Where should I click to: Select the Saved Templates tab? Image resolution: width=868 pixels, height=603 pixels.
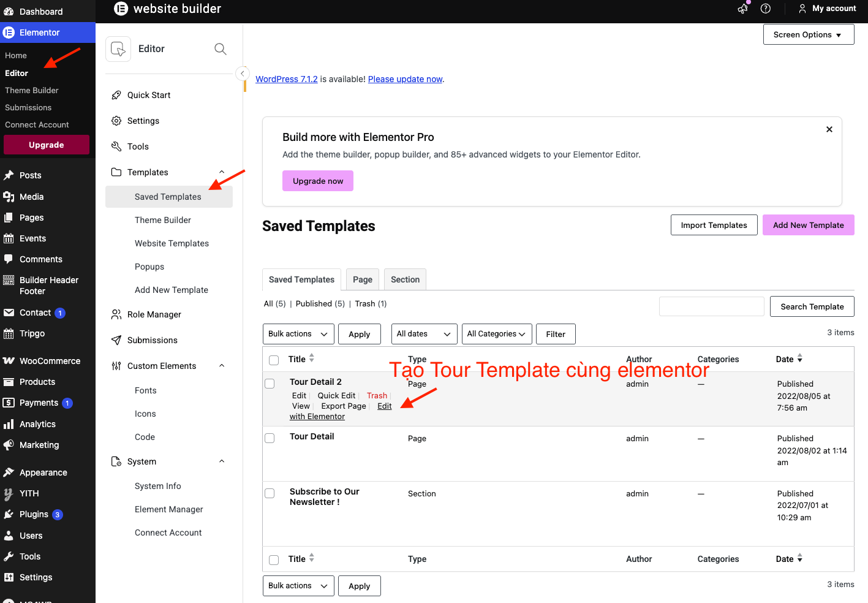[x=301, y=279]
